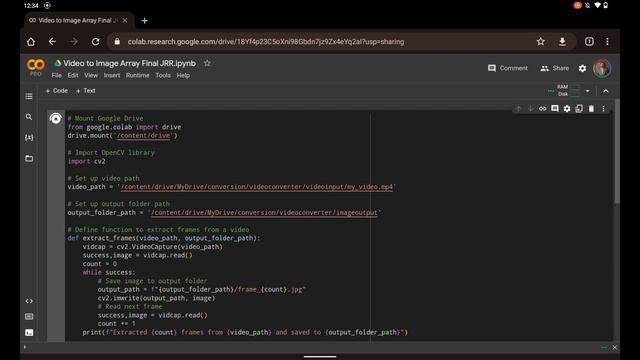This screenshot has width=640, height=360.
Task: Click the 'while success:' line
Action: pos(109,272)
